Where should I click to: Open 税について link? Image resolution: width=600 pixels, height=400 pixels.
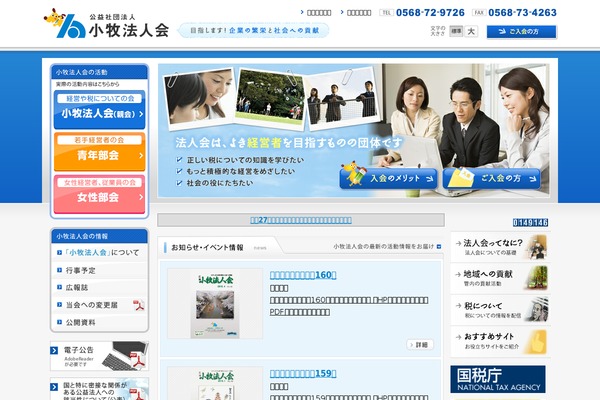pyautogui.click(x=501, y=310)
